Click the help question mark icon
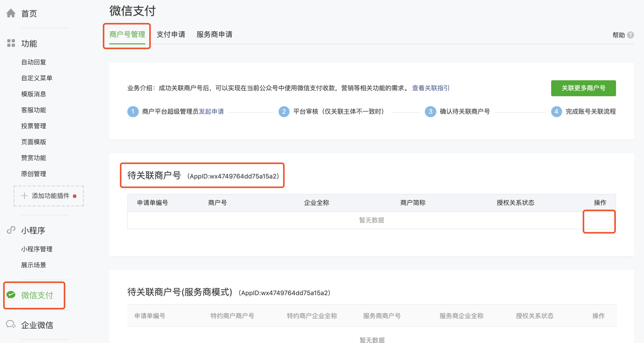Image resolution: width=644 pixels, height=343 pixels. [x=631, y=35]
